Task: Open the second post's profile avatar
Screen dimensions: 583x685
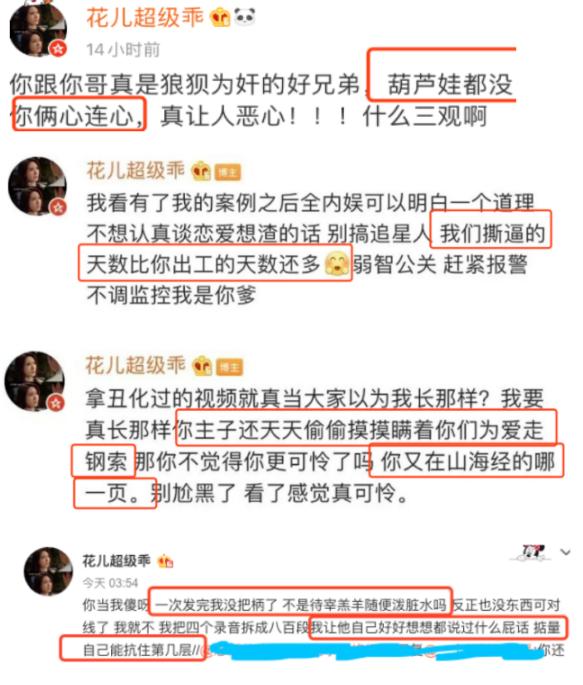Action: [38, 186]
